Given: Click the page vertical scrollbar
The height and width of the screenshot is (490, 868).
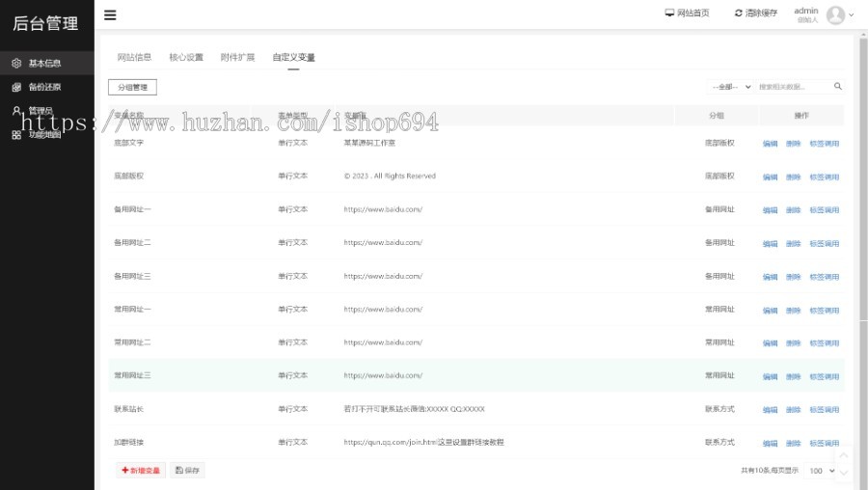Looking at the screenshot, I should [x=863, y=177].
